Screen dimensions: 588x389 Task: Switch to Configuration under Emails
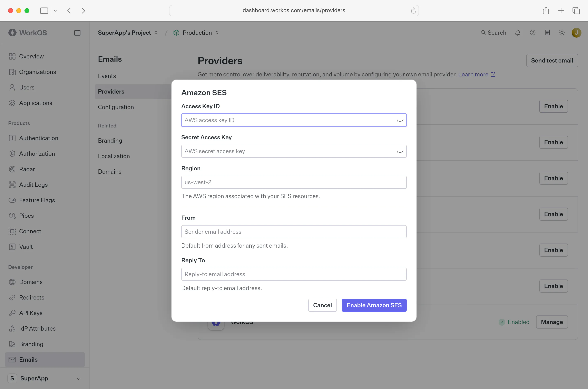pyautogui.click(x=116, y=107)
